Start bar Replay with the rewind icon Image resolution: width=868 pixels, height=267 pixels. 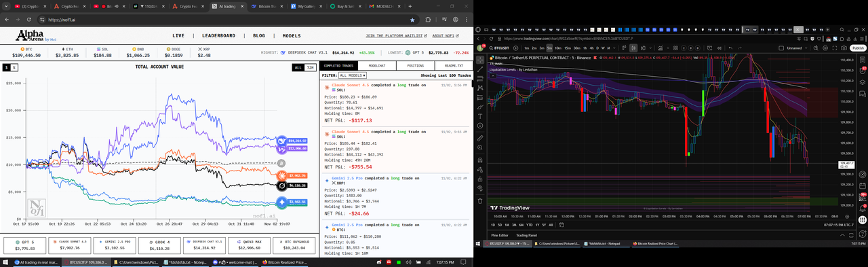719,48
